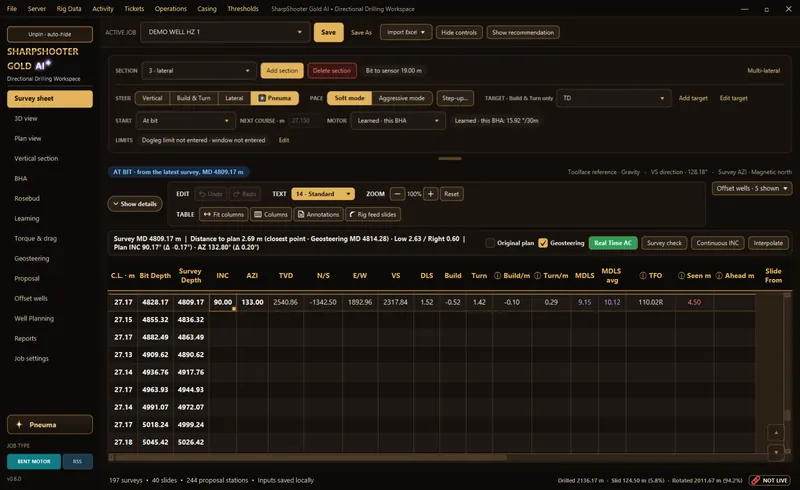Open the Target TD dropdown
Screen dimensions: 800x490
tap(613, 98)
